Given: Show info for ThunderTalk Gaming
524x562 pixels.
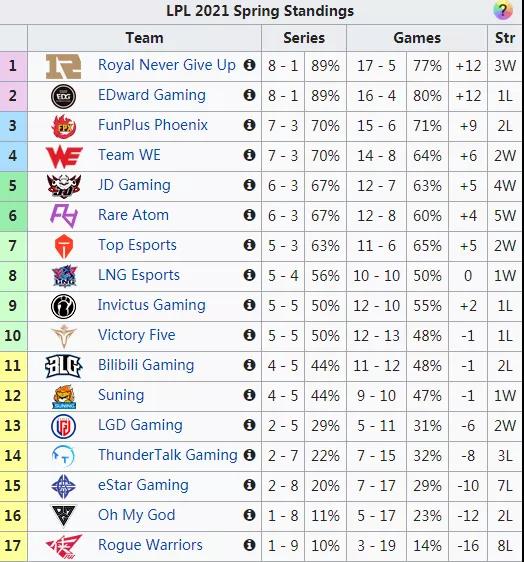Looking at the screenshot, I should (249, 455).
